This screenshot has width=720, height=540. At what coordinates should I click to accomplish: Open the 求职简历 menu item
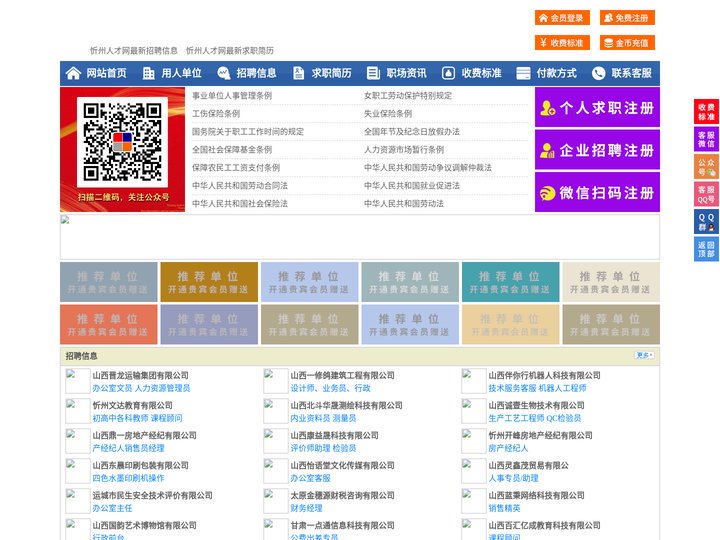click(332, 73)
